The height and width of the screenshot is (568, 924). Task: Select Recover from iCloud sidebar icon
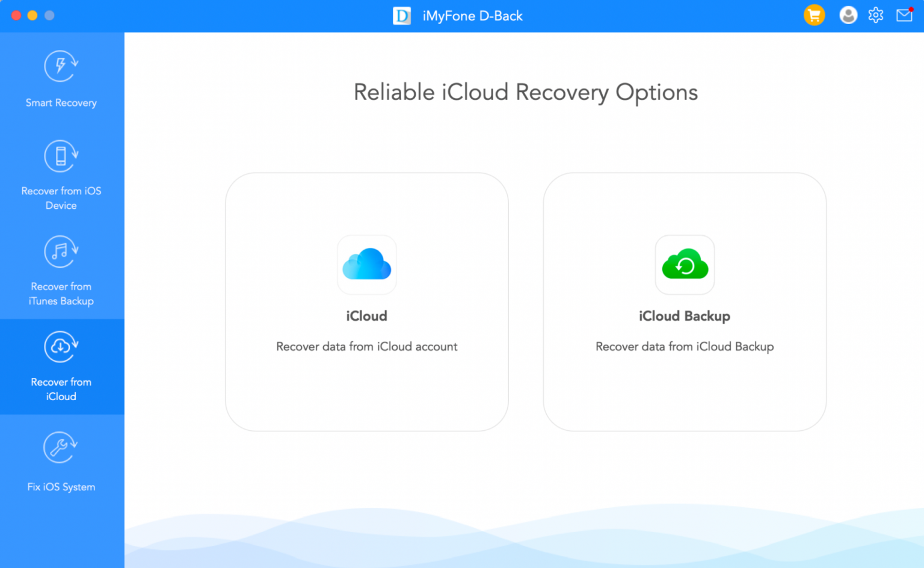(61, 347)
